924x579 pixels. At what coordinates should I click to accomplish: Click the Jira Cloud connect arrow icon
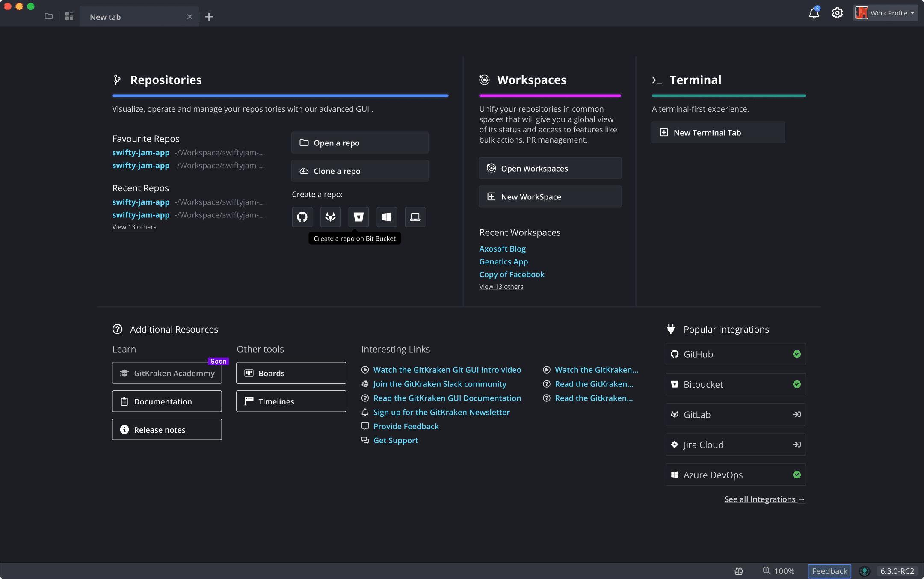(x=797, y=445)
